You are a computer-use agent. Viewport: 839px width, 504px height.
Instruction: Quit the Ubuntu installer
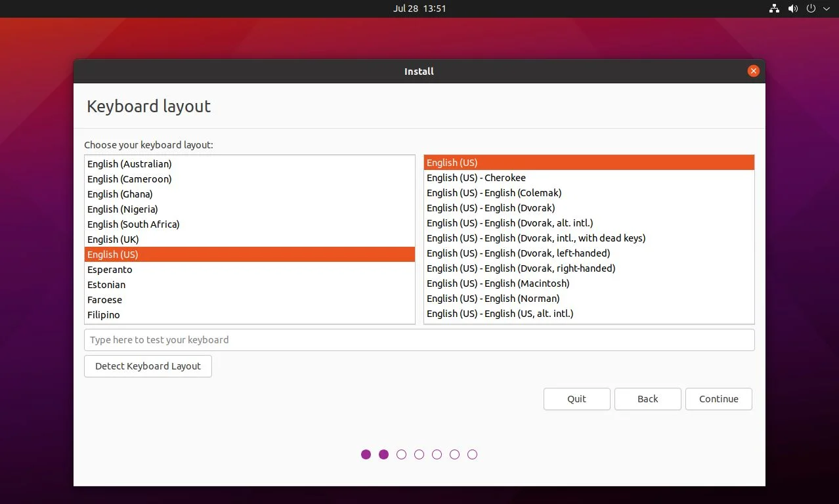click(577, 399)
